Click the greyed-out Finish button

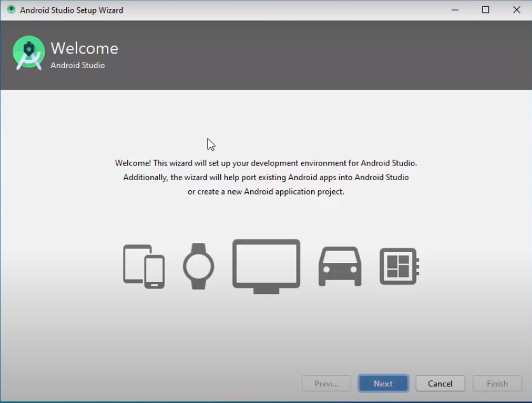coord(497,383)
